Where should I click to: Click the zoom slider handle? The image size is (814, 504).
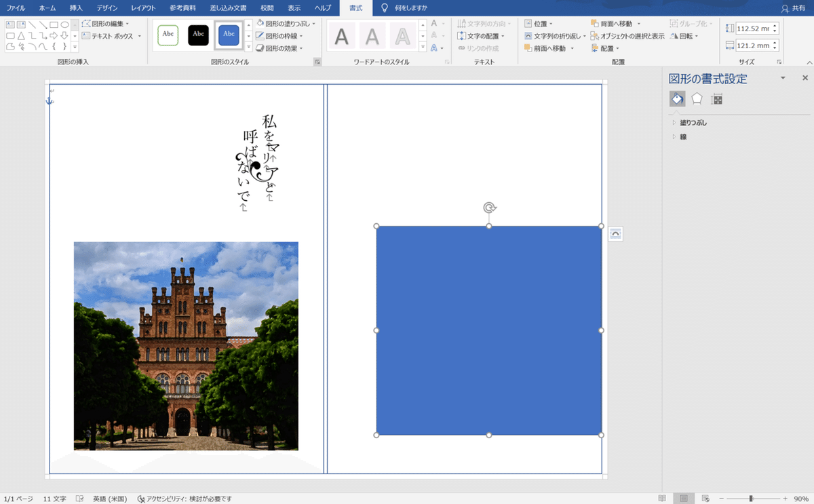[751, 499]
